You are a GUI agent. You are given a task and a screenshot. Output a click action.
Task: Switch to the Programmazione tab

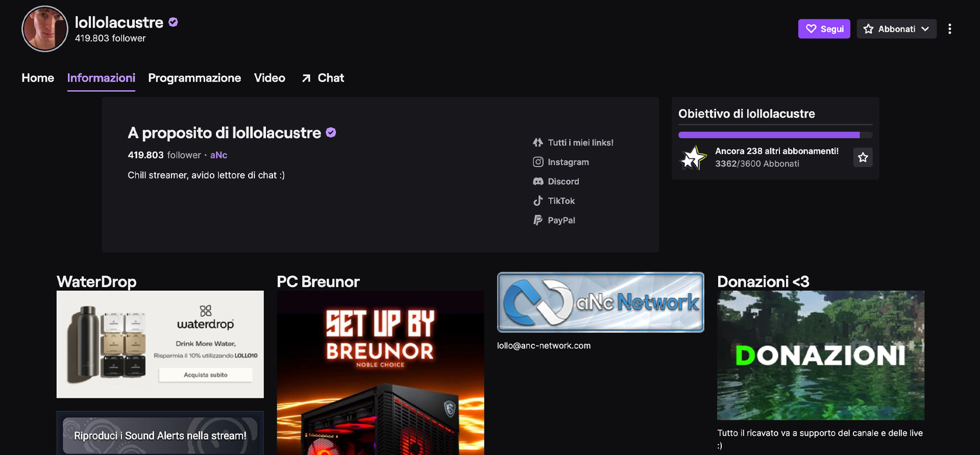click(x=194, y=78)
